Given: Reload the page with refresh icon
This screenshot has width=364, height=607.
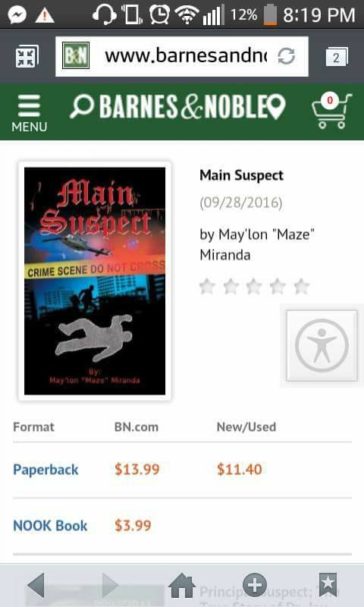Looking at the screenshot, I should (286, 56).
